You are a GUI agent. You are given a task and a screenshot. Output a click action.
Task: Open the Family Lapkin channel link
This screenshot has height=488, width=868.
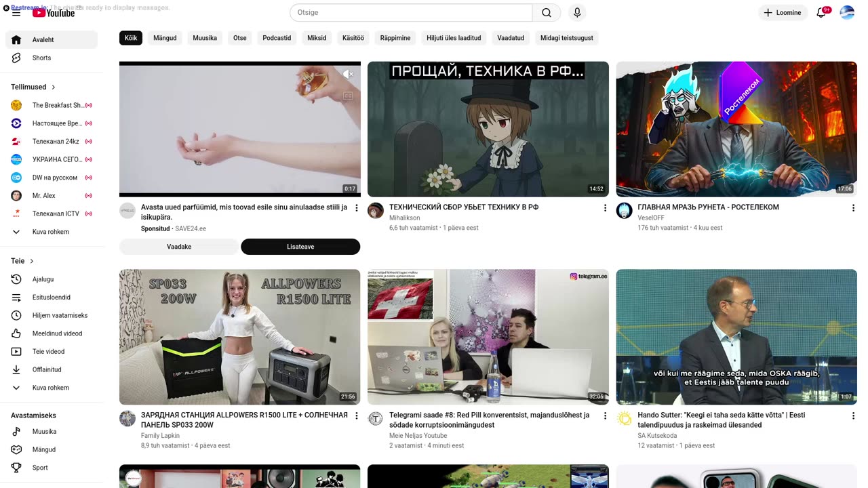tap(160, 436)
